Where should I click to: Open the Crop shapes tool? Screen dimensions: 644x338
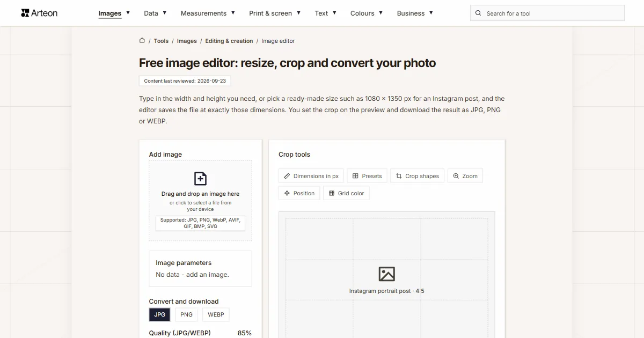417,176
